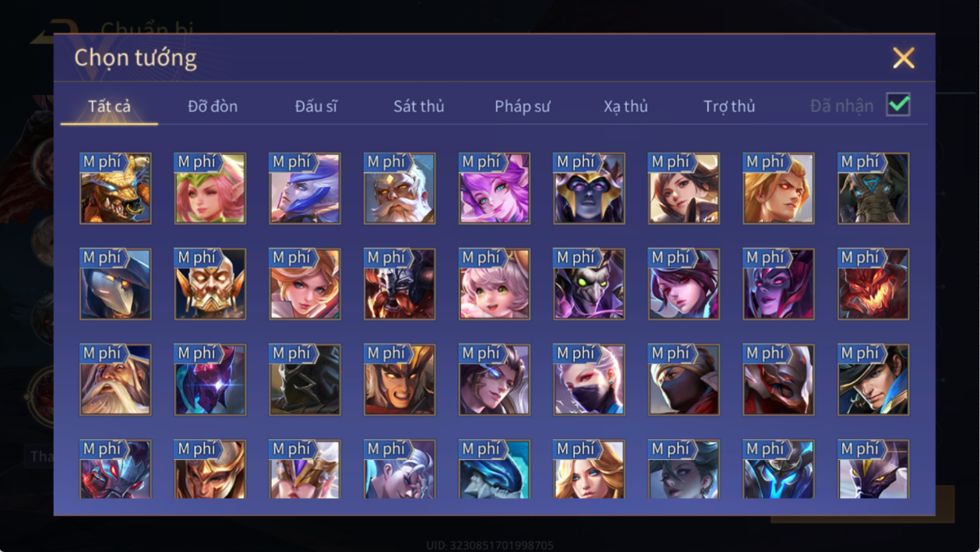The height and width of the screenshot is (552, 980).
Task: Show the Pháp sư heroes tab
Action: (x=522, y=107)
